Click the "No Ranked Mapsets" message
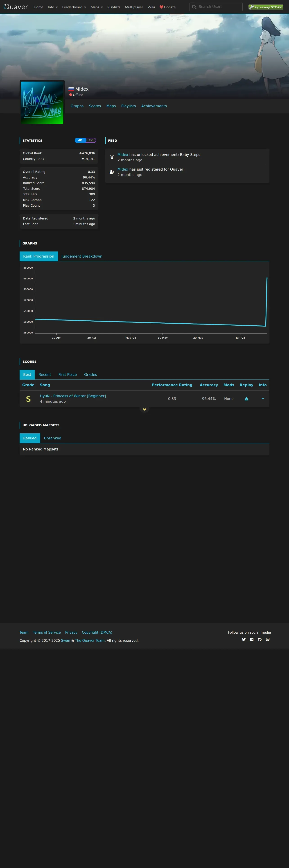 click(41, 450)
